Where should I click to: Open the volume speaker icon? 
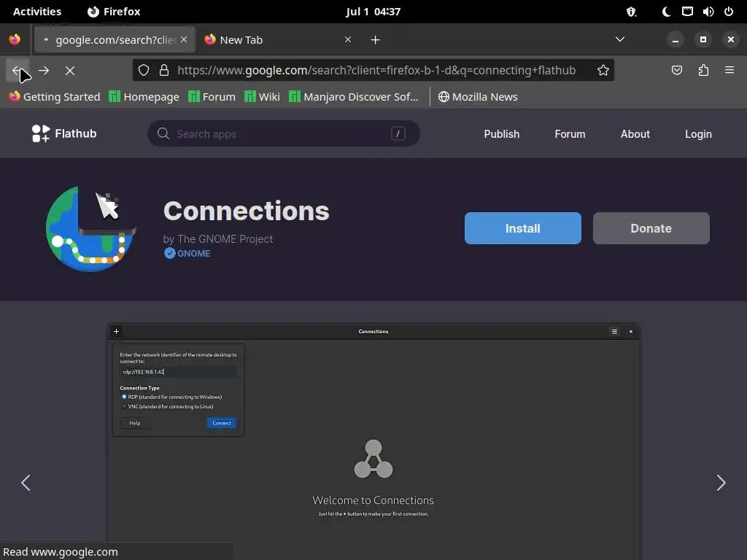(708, 12)
